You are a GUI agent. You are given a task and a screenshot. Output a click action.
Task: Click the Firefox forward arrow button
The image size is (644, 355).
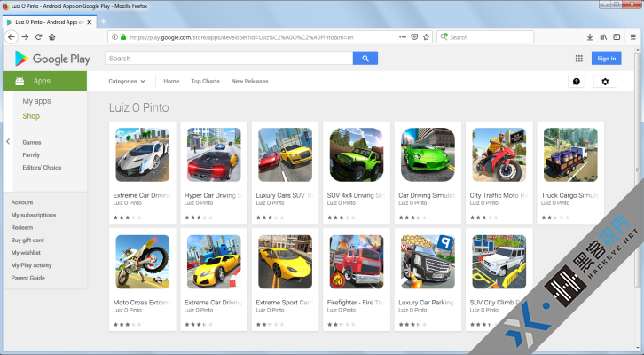coord(25,37)
